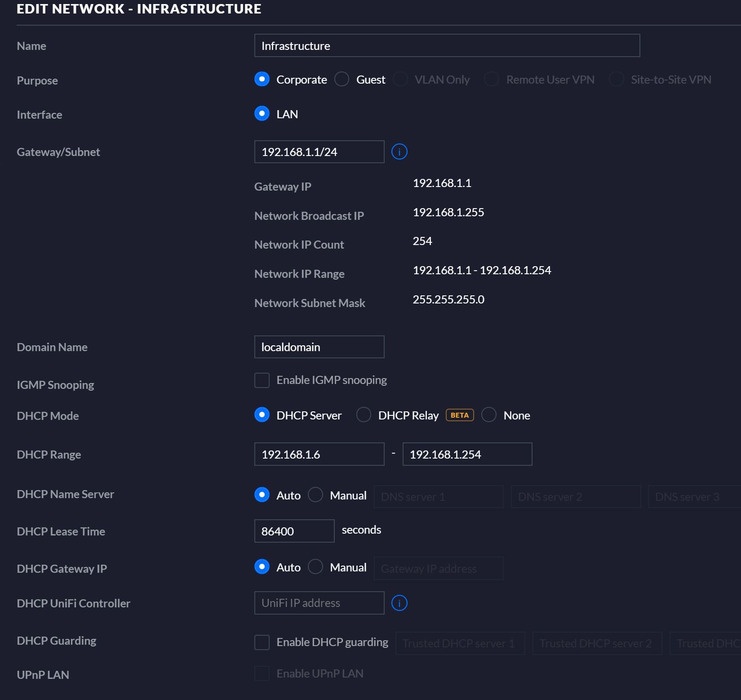Click the info icon next to Gateway/Subnet
Viewport: 741px width, 700px height.
point(399,152)
